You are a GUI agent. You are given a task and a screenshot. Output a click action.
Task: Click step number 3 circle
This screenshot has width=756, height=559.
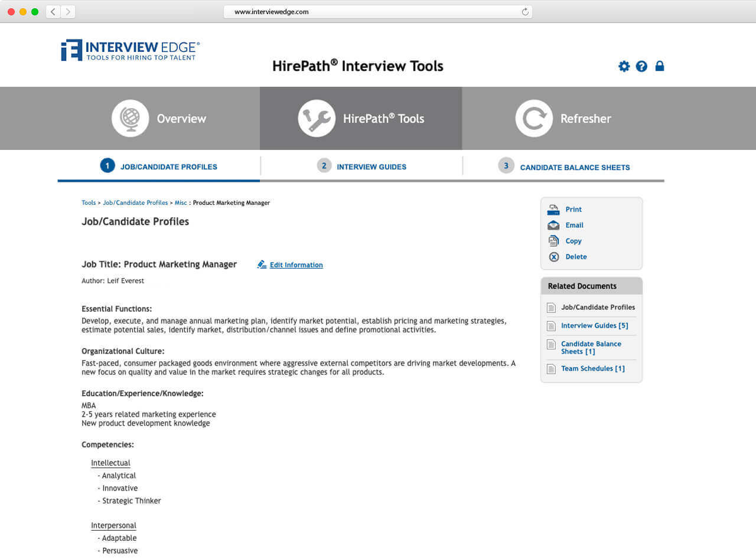click(x=506, y=166)
